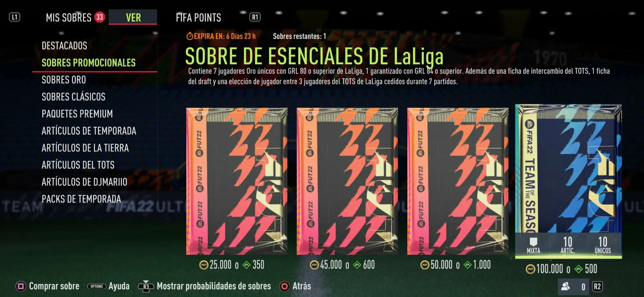Click the OPTIONS Ayuda button icon

click(x=97, y=286)
